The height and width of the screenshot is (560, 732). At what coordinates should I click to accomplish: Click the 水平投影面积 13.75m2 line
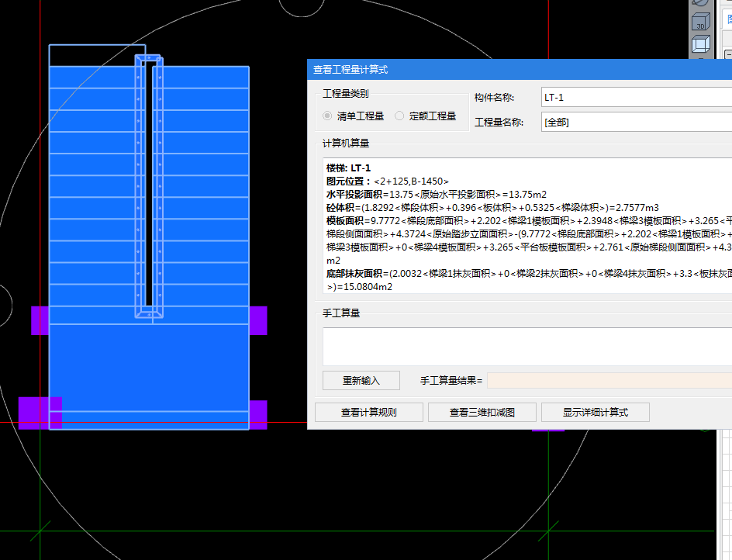pos(436,195)
